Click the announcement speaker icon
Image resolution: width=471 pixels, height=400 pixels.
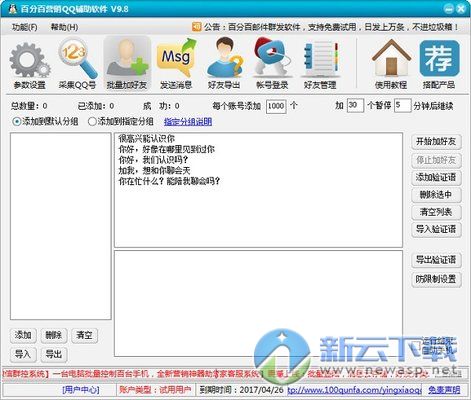click(x=197, y=26)
